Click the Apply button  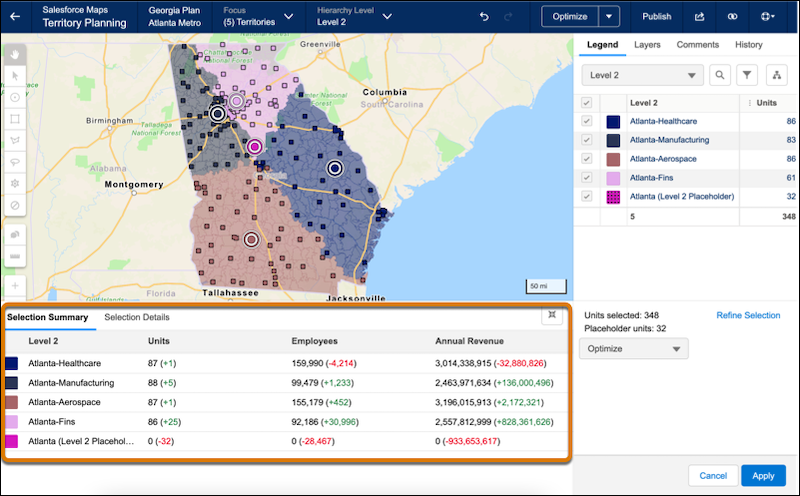[763, 476]
